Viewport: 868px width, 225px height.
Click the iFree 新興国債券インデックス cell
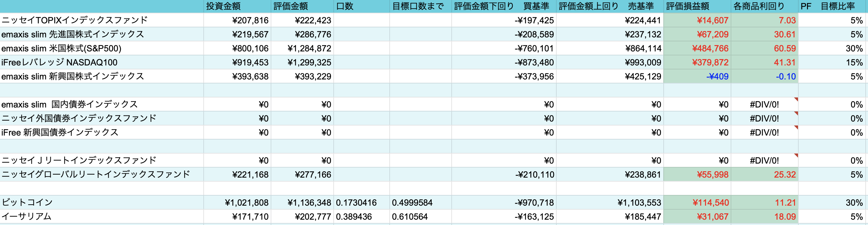pyautogui.click(x=102, y=132)
